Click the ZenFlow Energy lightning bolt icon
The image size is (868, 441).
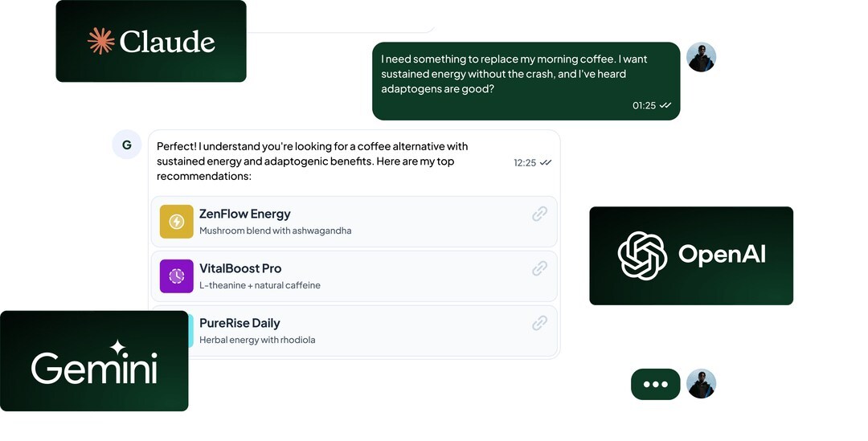(x=177, y=222)
